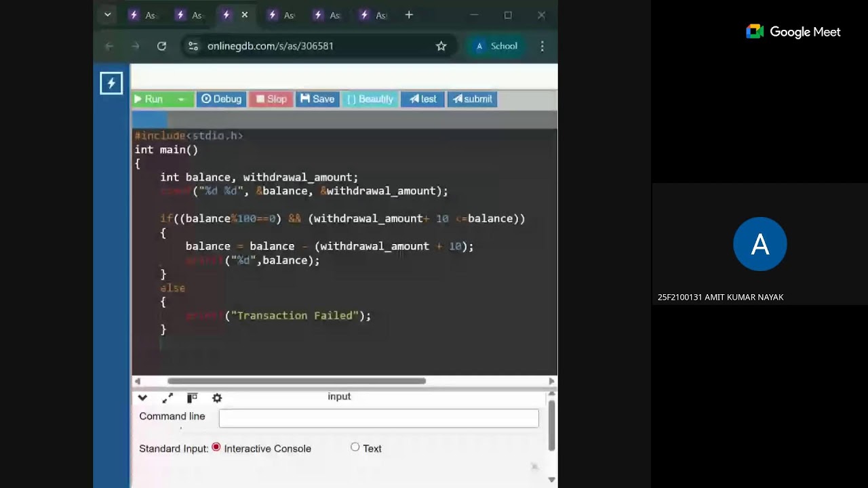Click the horizontal code scrollbar thumb
Viewport: 868px width, 488px height.
point(296,381)
